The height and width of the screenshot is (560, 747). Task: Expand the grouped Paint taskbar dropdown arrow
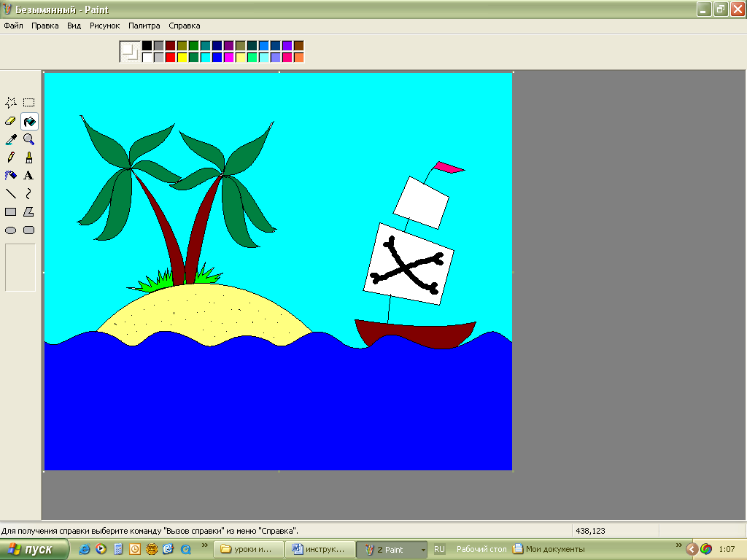[x=423, y=550]
